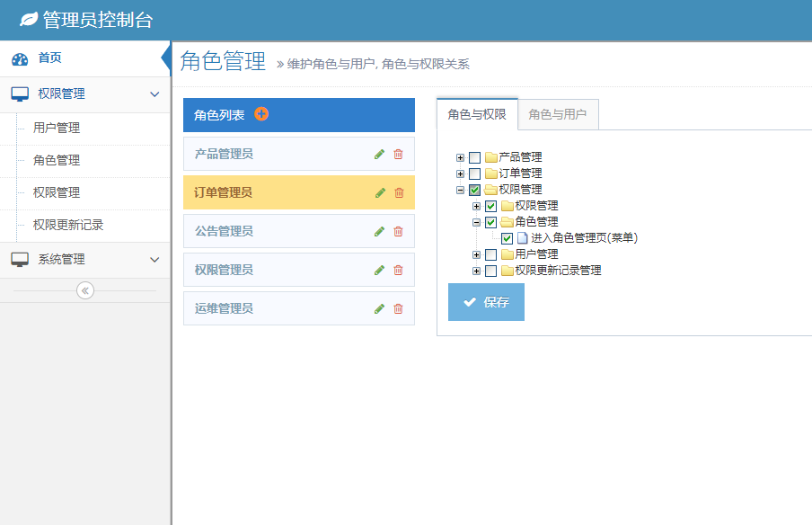Switch to the 角色与权限 tab

(477, 114)
